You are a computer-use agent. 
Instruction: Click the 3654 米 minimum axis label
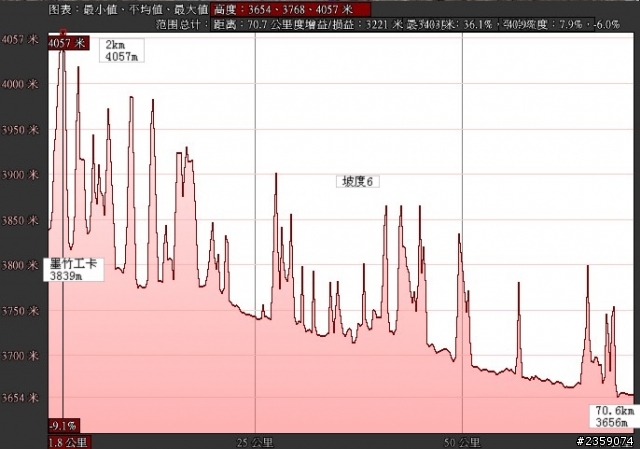tap(20, 398)
